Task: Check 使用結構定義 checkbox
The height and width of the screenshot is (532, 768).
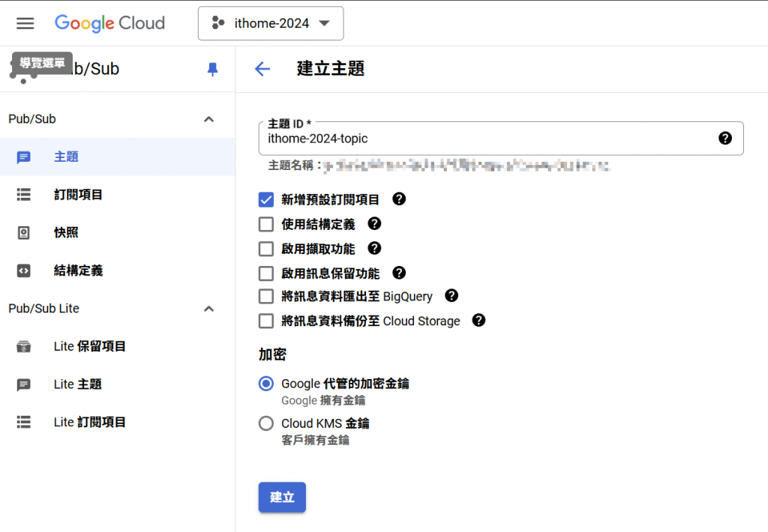Action: coord(266,224)
